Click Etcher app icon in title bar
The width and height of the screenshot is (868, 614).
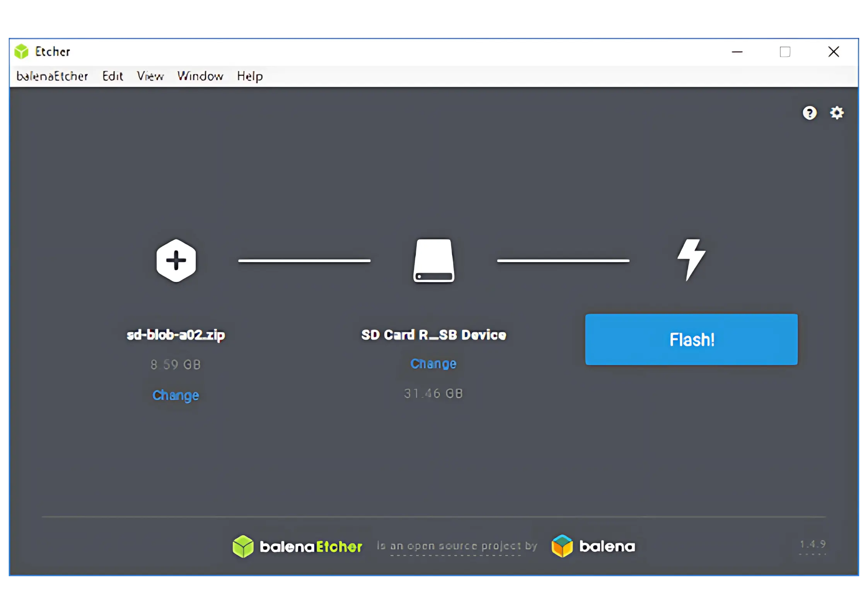coord(22,51)
